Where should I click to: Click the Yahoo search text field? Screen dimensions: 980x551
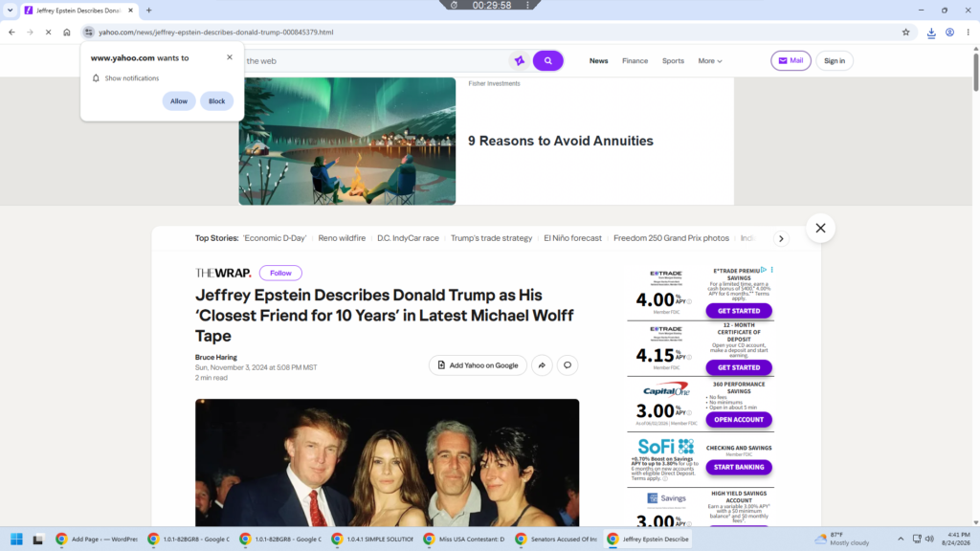pos(375,60)
